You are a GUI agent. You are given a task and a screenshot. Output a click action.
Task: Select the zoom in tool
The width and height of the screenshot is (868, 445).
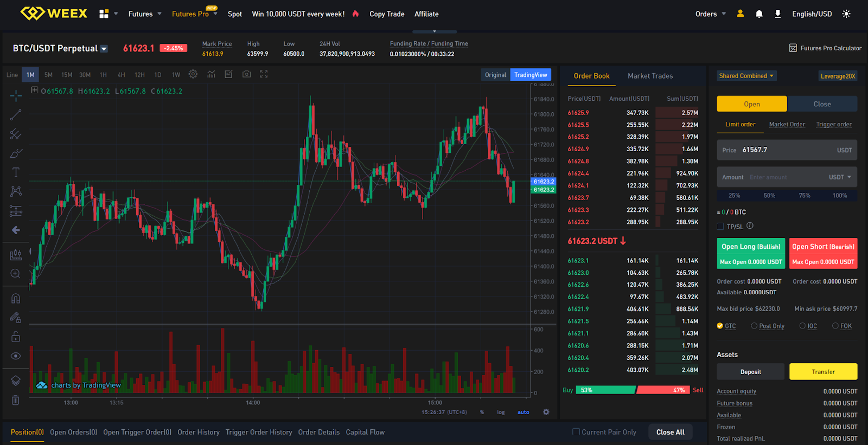point(16,274)
